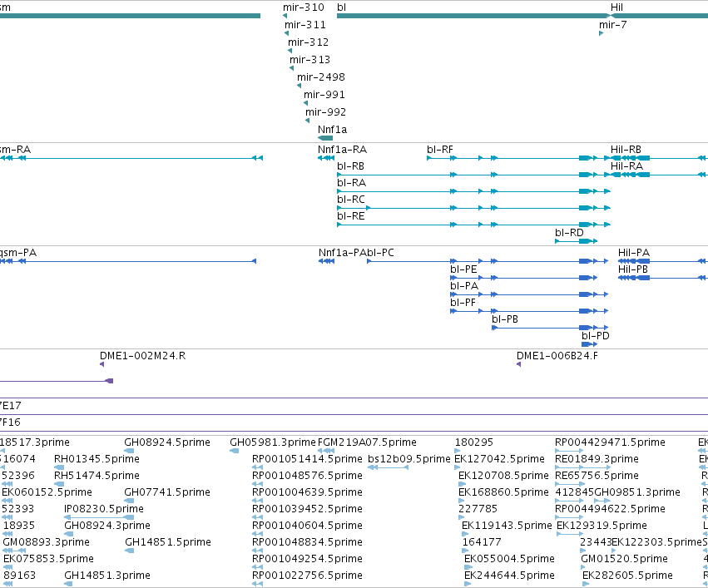Click the DME1-006B24.F clone label
The image size is (708, 588).
pyautogui.click(x=557, y=356)
